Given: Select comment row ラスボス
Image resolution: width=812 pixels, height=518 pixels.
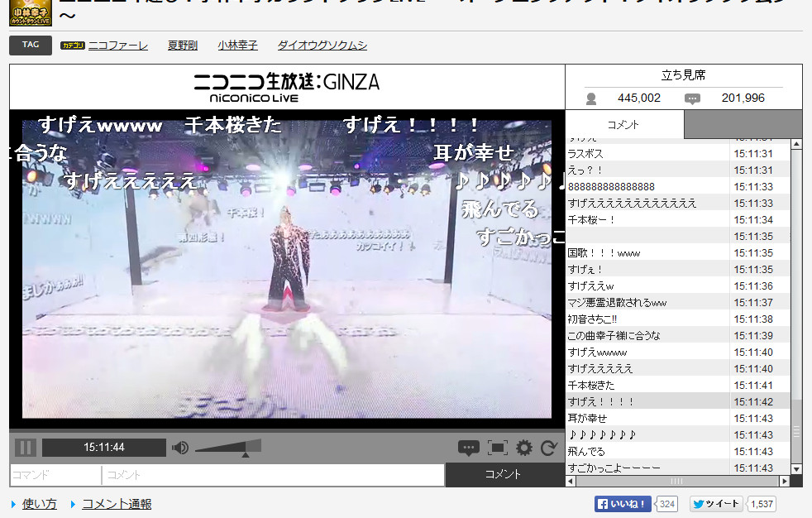Looking at the screenshot, I should pyautogui.click(x=678, y=154).
